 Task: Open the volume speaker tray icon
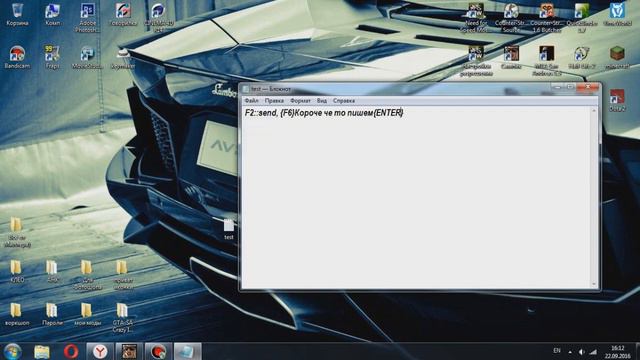581,351
